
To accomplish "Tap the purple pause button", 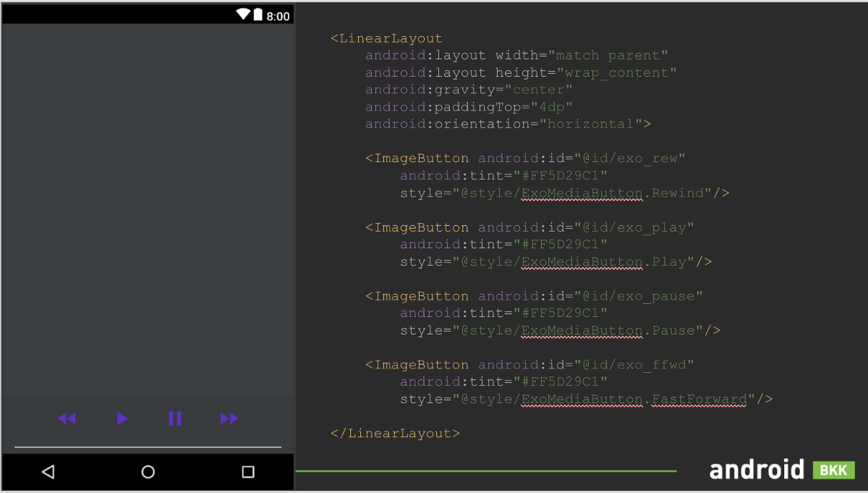I will tap(175, 418).
